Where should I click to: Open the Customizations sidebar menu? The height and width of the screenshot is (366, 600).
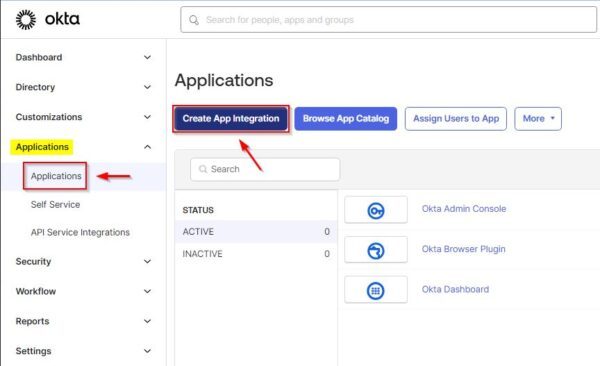pyautogui.click(x=49, y=117)
